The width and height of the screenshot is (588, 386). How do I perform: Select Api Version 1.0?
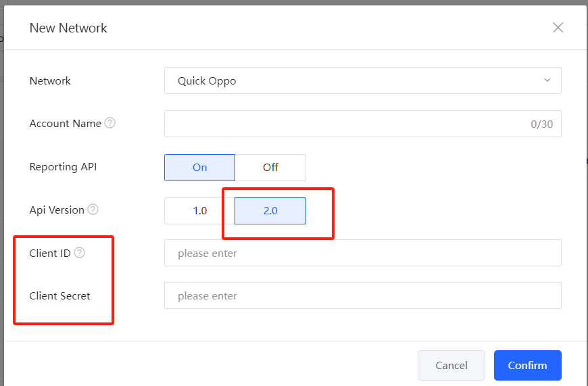click(199, 210)
